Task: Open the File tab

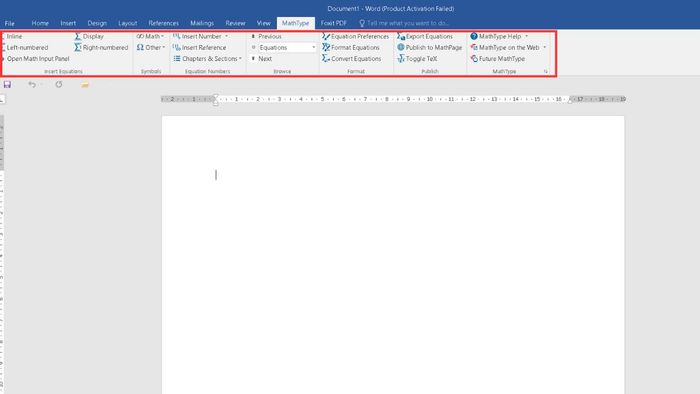Action: pos(9,23)
